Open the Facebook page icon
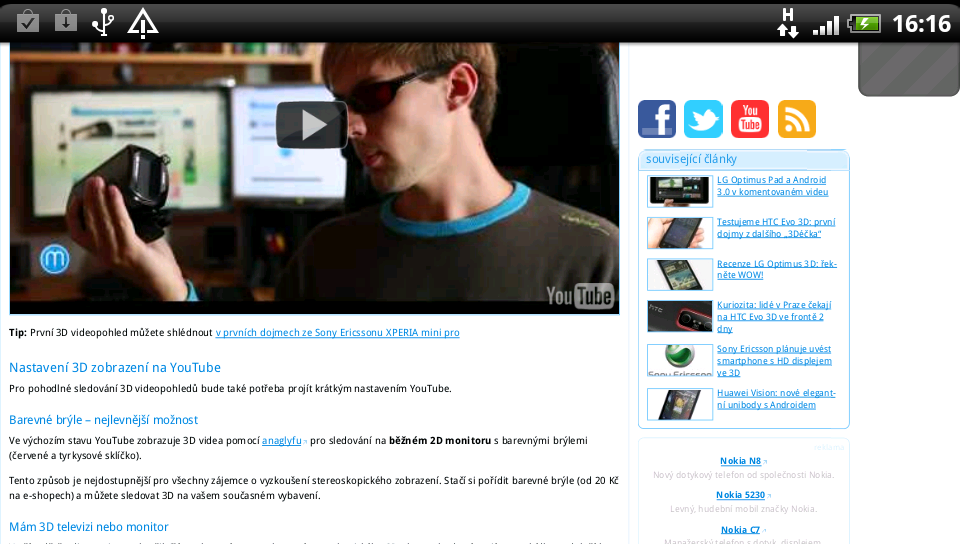Image resolution: width=960 pixels, height=544 pixels. tap(656, 119)
